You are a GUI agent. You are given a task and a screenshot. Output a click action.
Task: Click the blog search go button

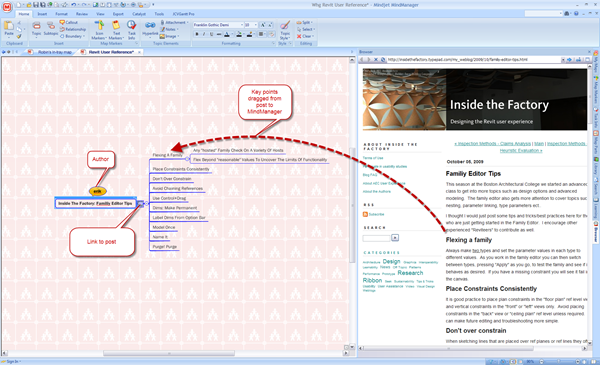coord(395,238)
